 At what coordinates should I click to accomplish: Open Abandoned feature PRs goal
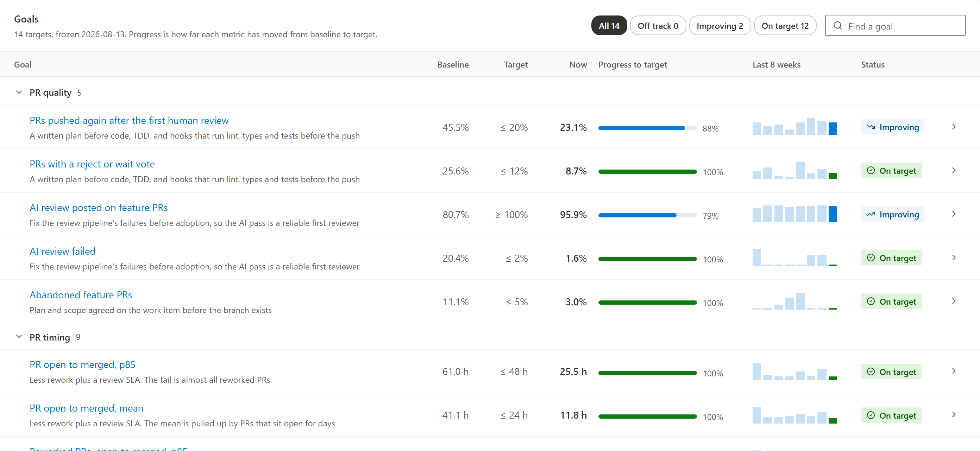tap(81, 295)
